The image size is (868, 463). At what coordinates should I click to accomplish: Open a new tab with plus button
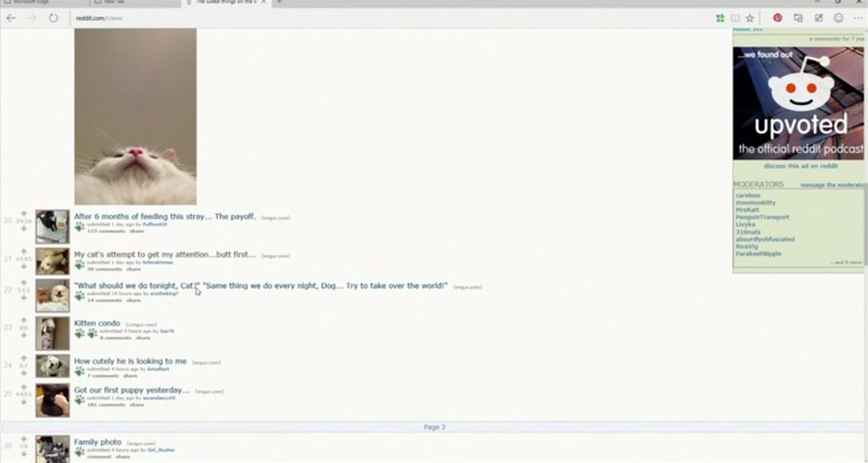pyautogui.click(x=279, y=2)
